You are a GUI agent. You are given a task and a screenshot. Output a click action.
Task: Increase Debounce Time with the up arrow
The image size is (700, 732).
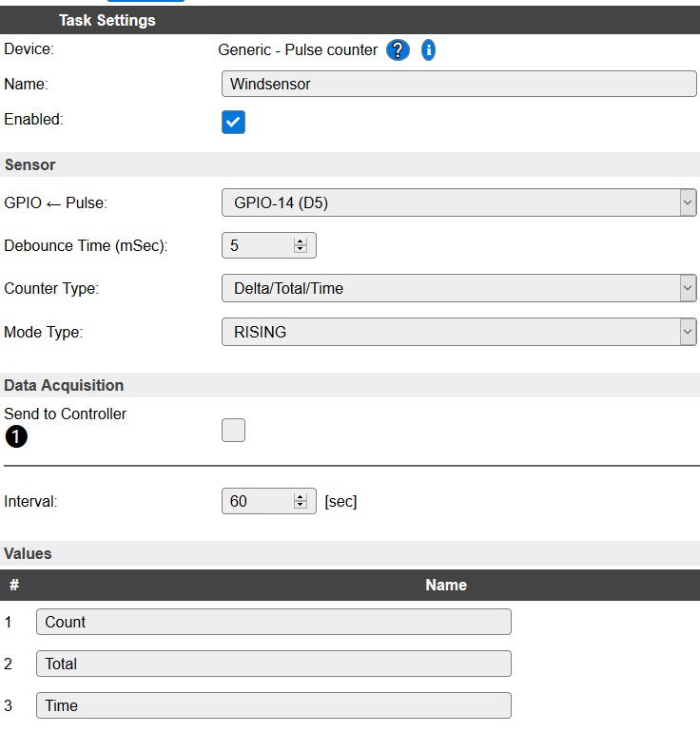[301, 241]
